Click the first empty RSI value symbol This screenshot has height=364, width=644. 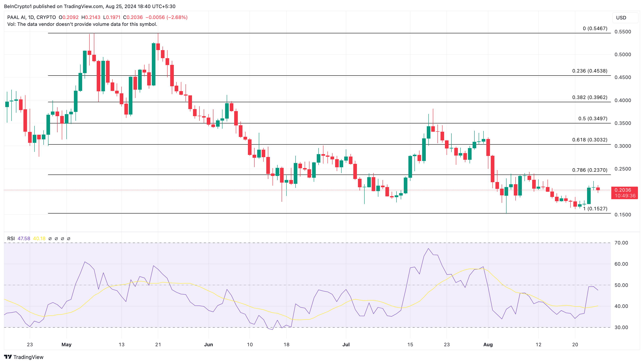tap(50, 239)
